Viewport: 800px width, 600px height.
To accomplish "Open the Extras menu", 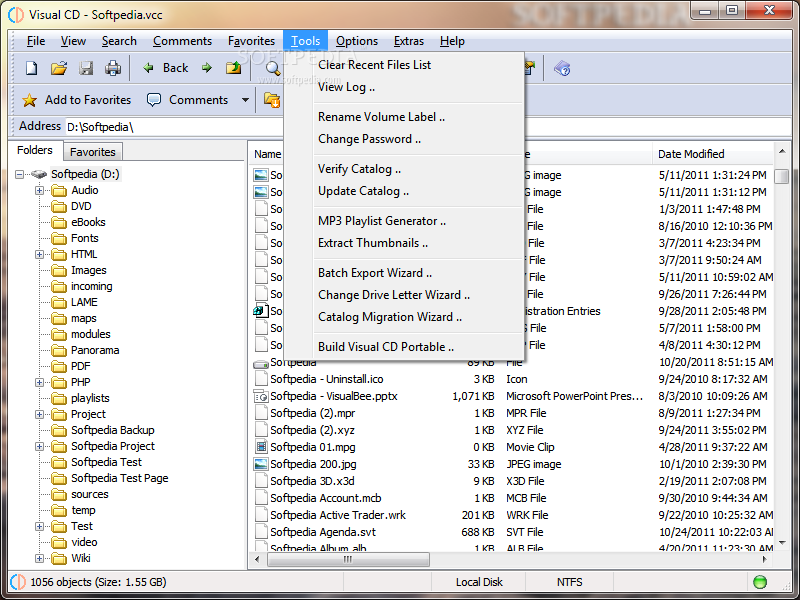I will pos(409,41).
